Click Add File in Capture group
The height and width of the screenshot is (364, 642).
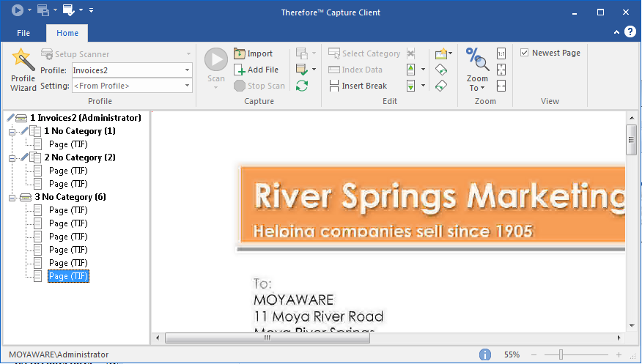[257, 70]
